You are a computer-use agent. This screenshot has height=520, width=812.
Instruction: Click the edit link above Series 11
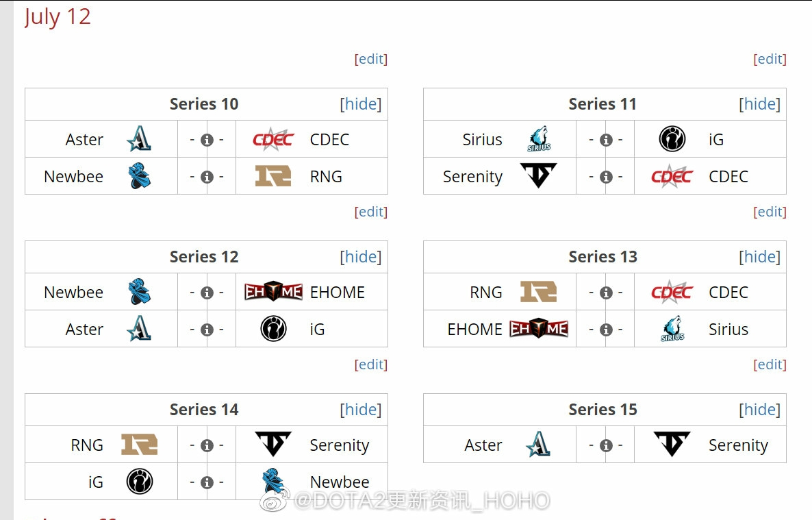point(770,59)
